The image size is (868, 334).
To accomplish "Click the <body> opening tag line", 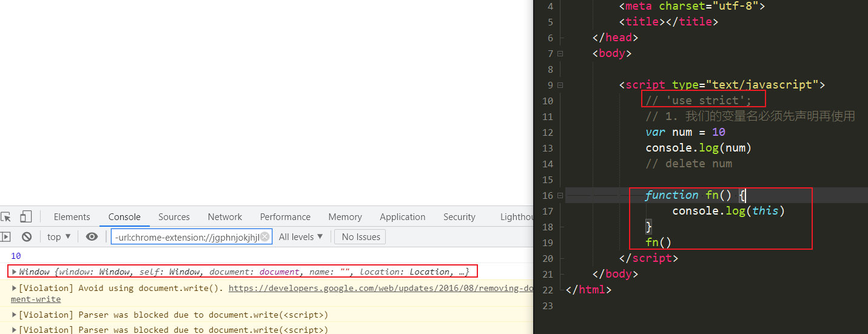I will 612,53.
